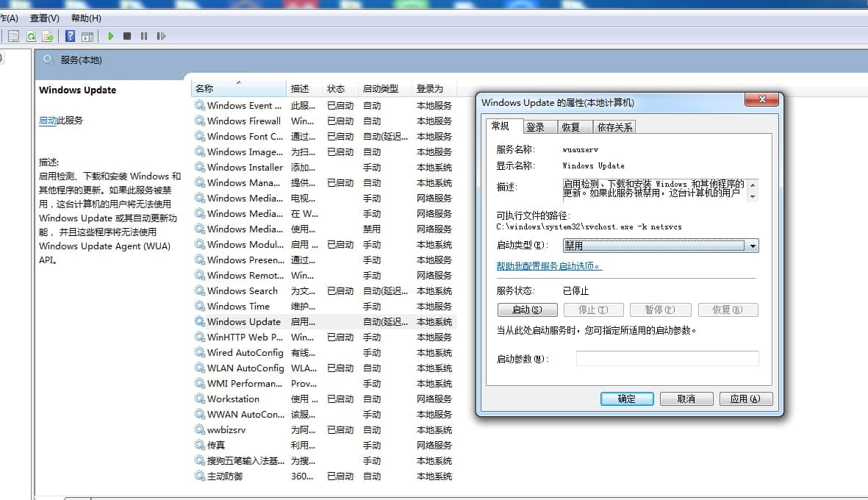Select the Windows Image... service name
This screenshot has width=868, height=500.
[x=245, y=151]
